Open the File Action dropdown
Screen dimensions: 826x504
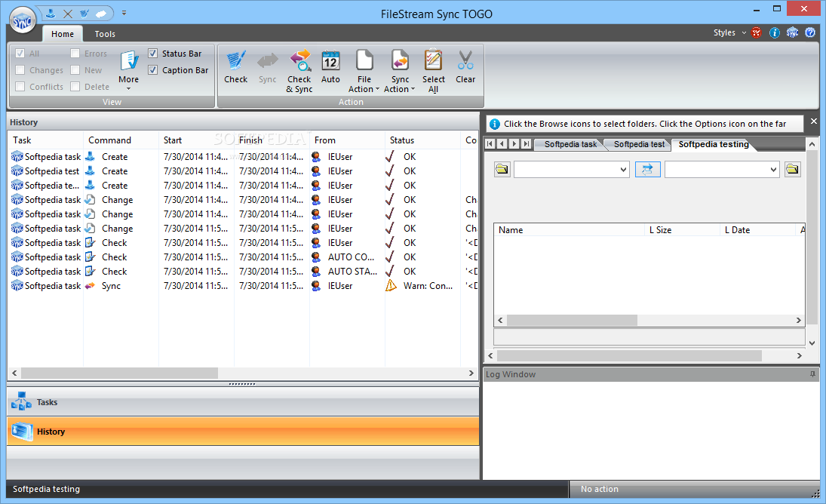click(x=364, y=72)
